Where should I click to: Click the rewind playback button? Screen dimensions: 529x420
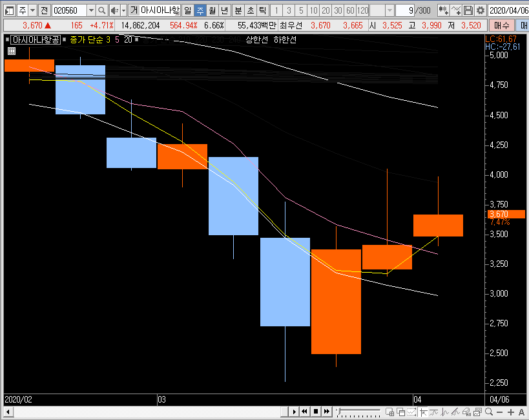click(x=305, y=412)
